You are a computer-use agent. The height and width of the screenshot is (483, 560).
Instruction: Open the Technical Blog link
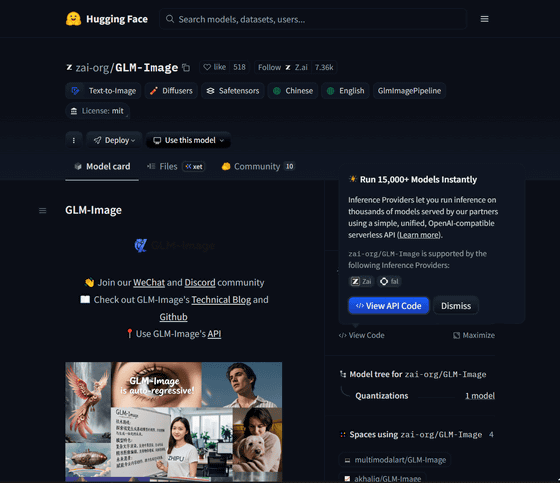[x=221, y=300]
